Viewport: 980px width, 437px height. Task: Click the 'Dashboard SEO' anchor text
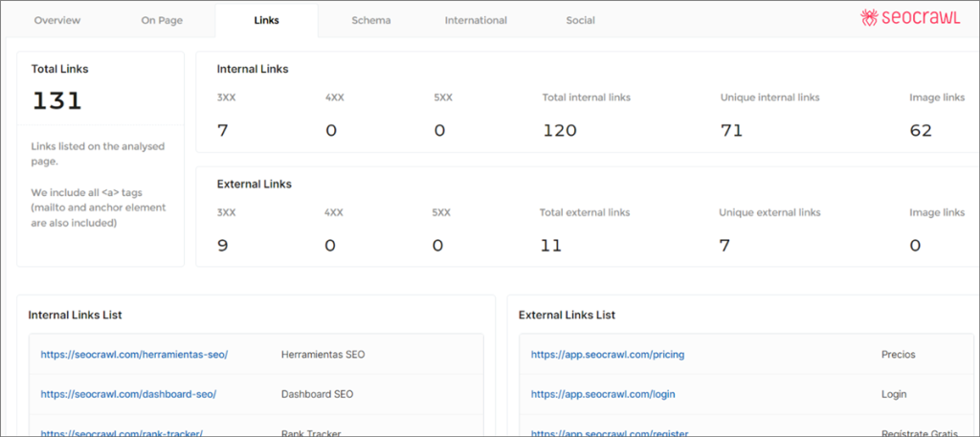click(x=318, y=394)
